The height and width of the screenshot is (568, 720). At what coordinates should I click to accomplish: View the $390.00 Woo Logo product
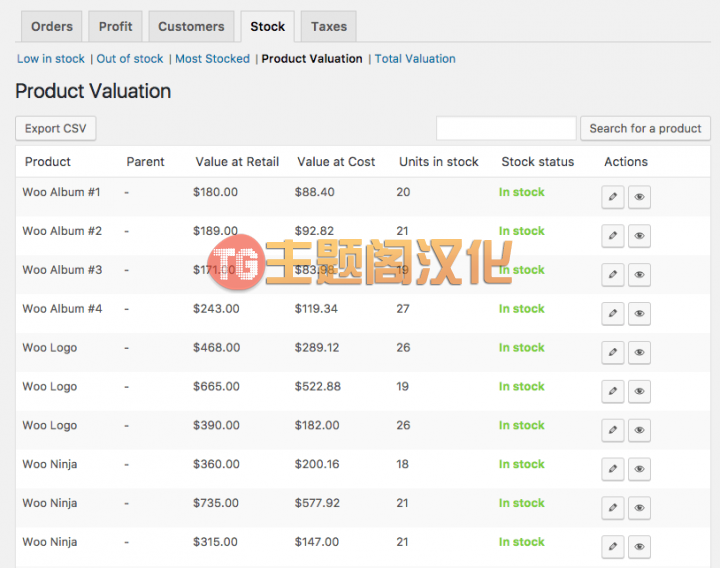639,430
